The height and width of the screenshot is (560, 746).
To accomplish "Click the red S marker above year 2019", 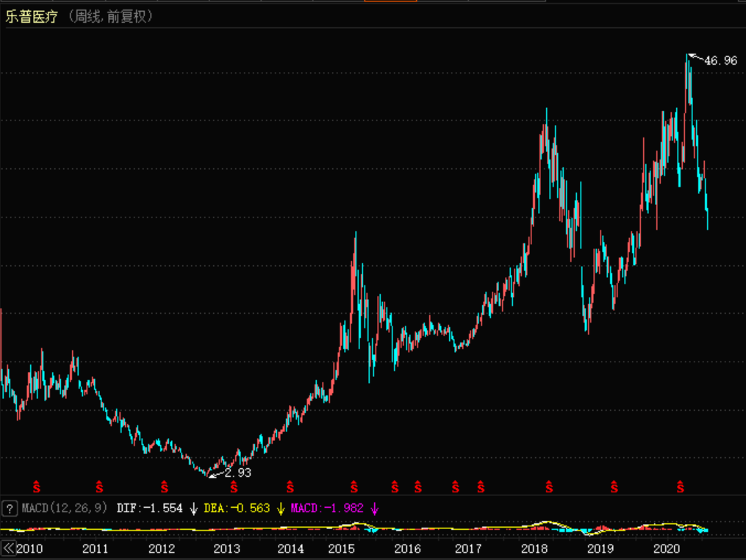I will click(614, 487).
